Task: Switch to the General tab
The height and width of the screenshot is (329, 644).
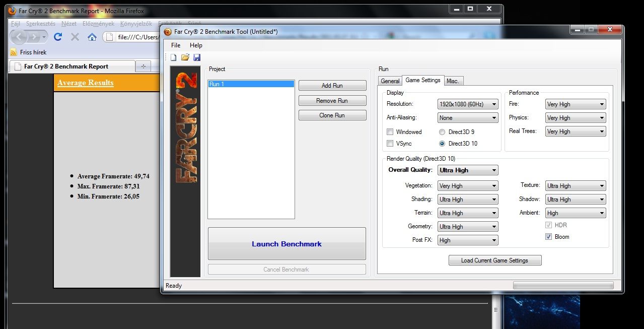Action: (x=390, y=81)
